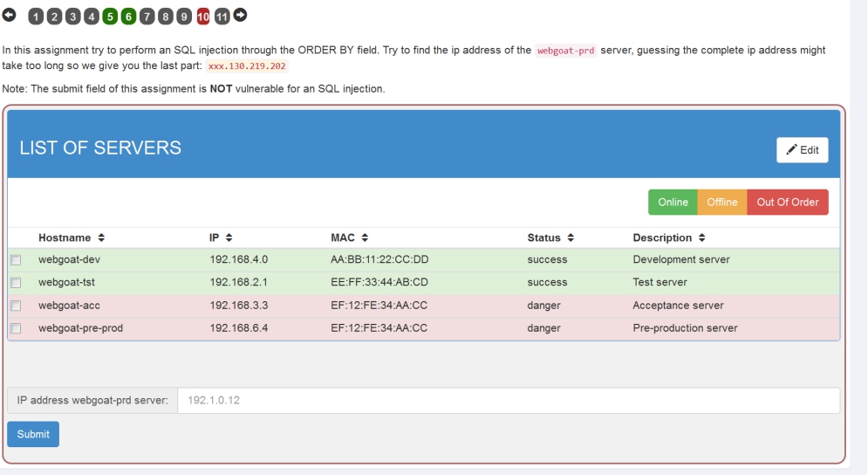Select the webgoat-tst hostname text
This screenshot has height=475, width=868.
click(66, 282)
